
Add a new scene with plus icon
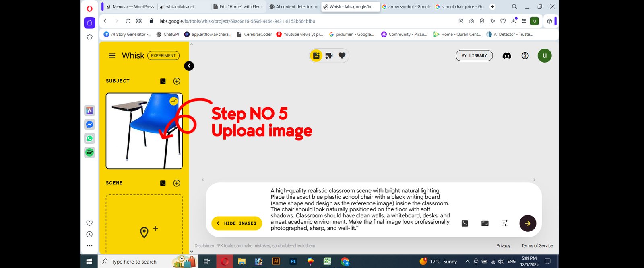177,183
